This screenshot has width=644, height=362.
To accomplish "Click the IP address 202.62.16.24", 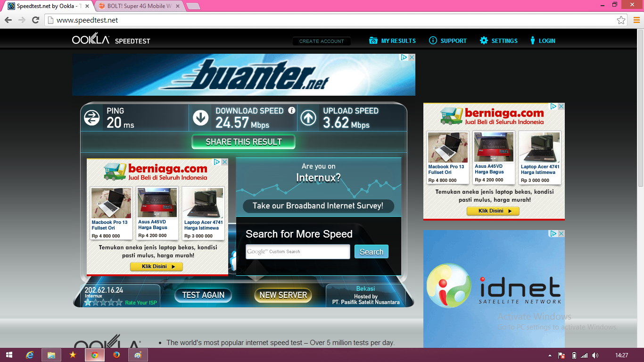I will coord(104,290).
